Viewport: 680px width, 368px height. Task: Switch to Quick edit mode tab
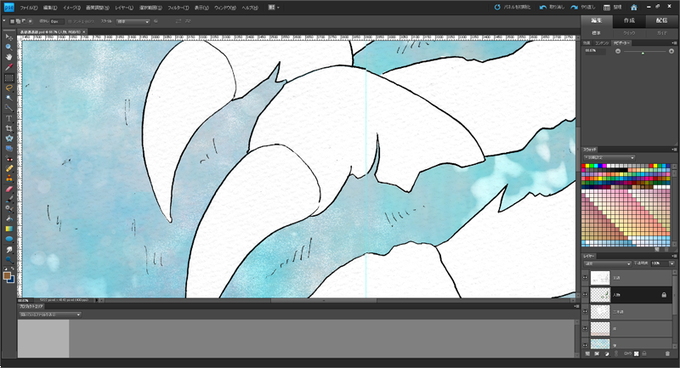coord(629,33)
